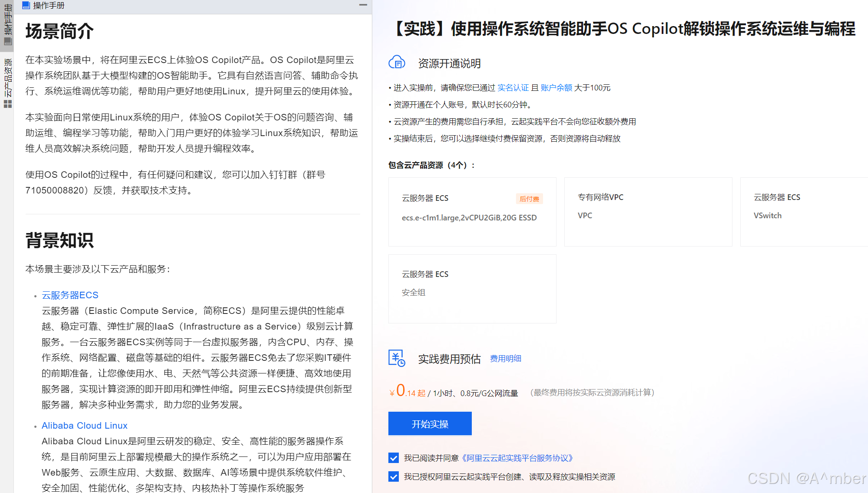Switch to the 云产品资源 sidebar tab
This screenshot has width=868, height=493.
point(8,77)
